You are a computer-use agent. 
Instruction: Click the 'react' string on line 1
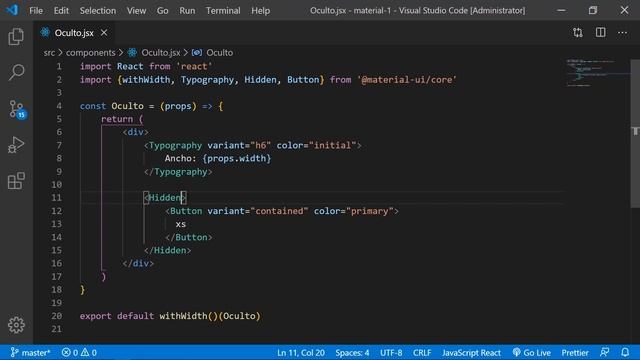point(194,66)
